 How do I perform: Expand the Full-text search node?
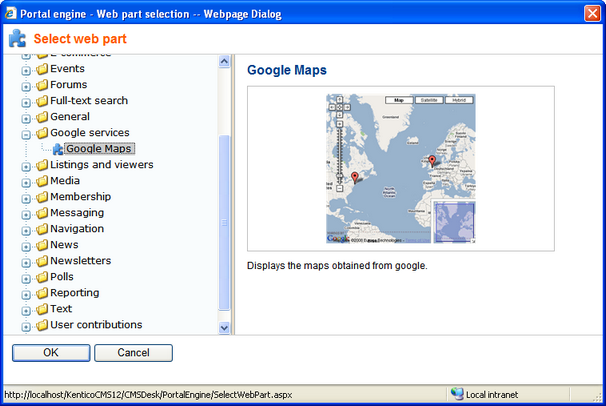tap(26, 103)
